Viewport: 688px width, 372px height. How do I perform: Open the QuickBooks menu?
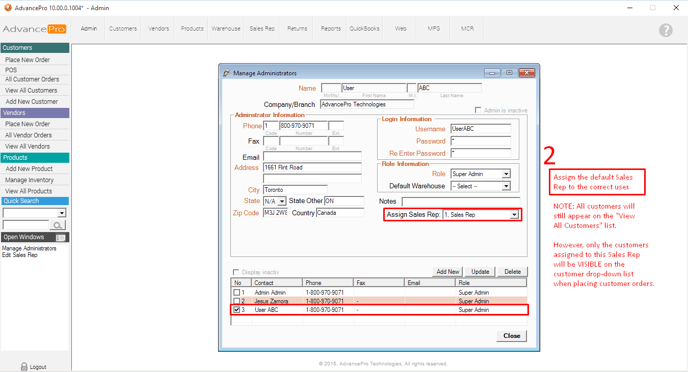pyautogui.click(x=364, y=29)
